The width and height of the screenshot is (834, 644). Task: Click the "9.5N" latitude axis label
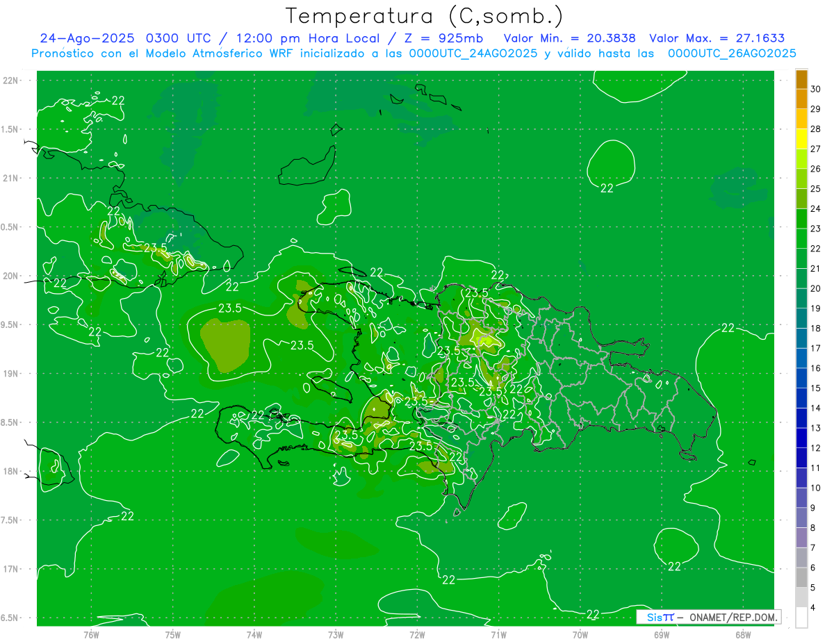10,324
